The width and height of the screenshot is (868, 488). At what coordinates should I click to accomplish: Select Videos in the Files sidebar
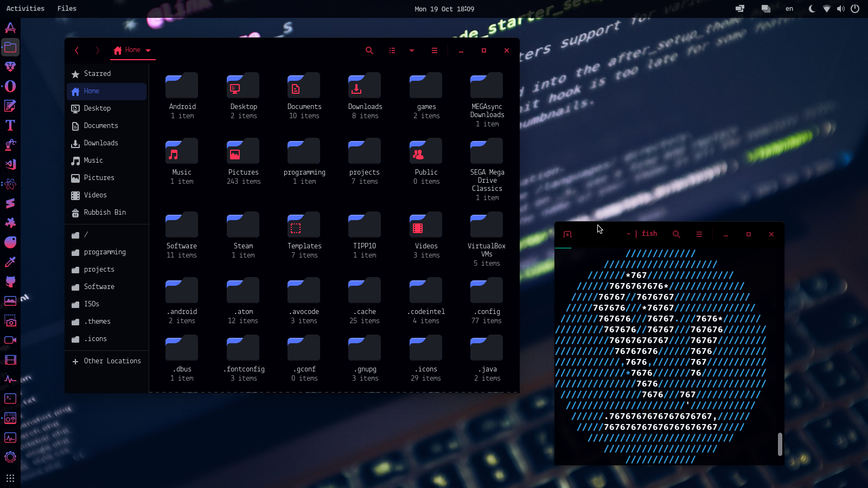tap(107, 195)
